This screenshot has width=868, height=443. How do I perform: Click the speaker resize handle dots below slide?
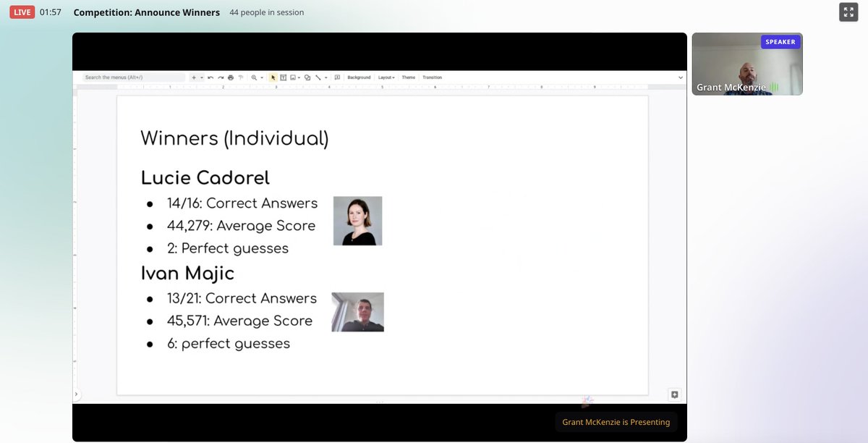tap(379, 401)
